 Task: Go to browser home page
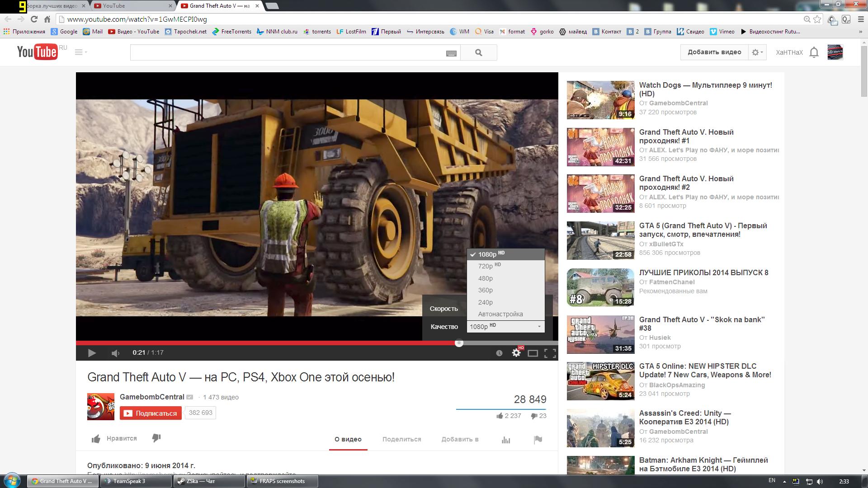[x=47, y=19]
